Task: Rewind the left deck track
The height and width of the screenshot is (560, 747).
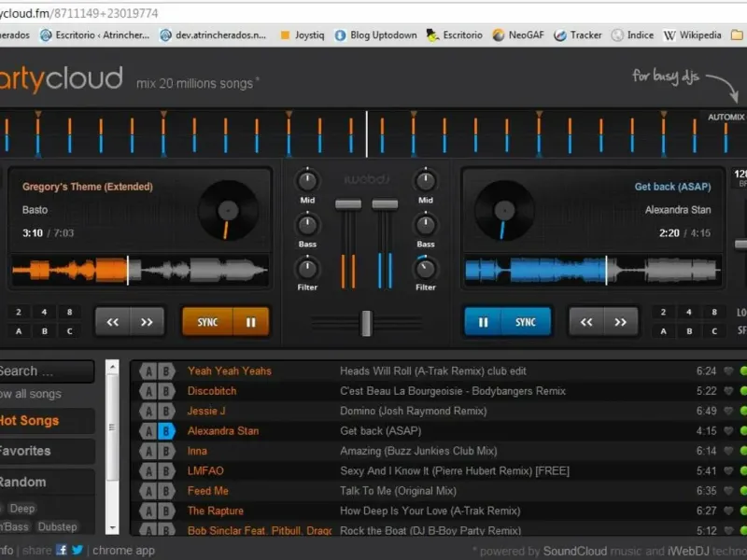Action: pos(112,322)
